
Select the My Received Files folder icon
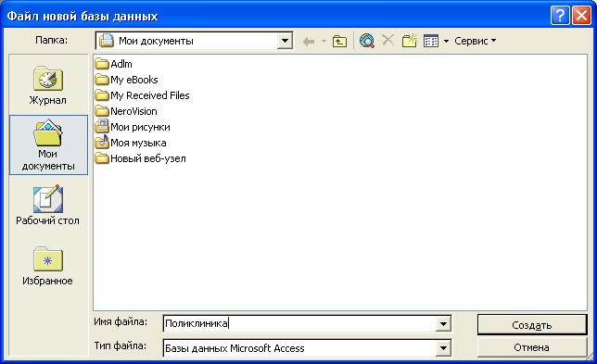[x=102, y=95]
